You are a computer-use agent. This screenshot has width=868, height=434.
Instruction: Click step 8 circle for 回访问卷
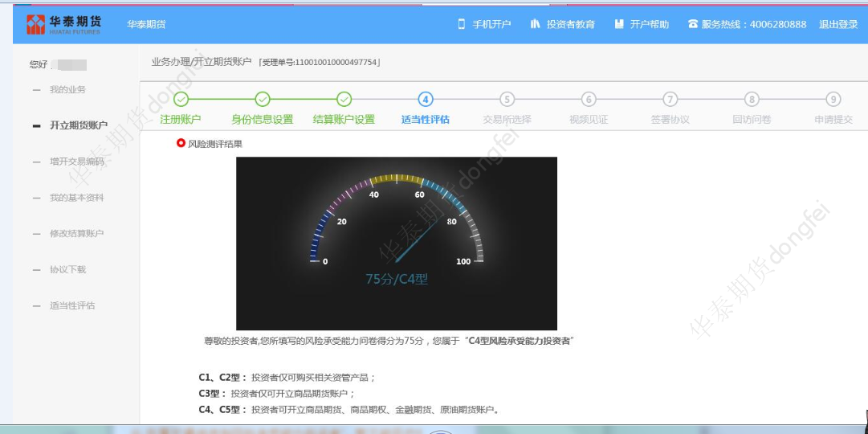(x=752, y=100)
